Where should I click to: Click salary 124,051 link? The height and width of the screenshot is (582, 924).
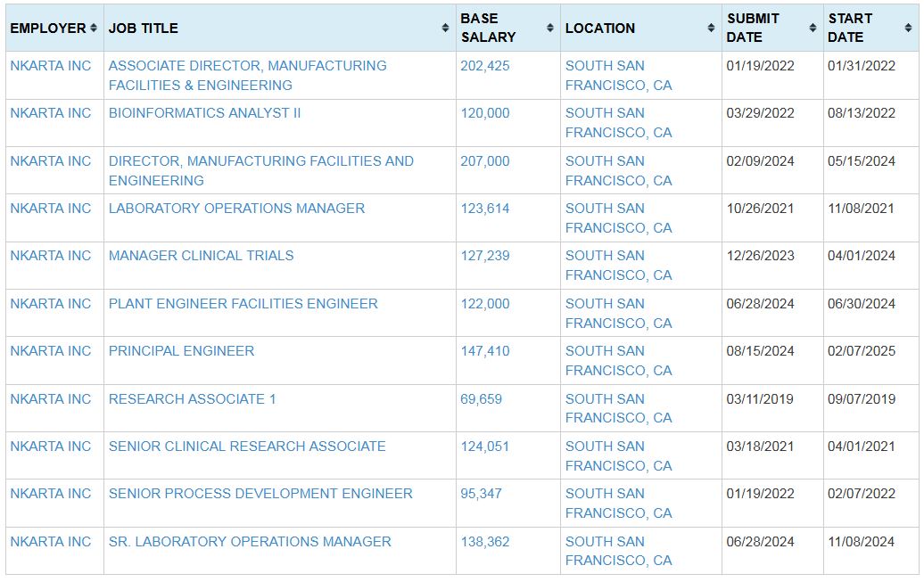click(x=485, y=447)
